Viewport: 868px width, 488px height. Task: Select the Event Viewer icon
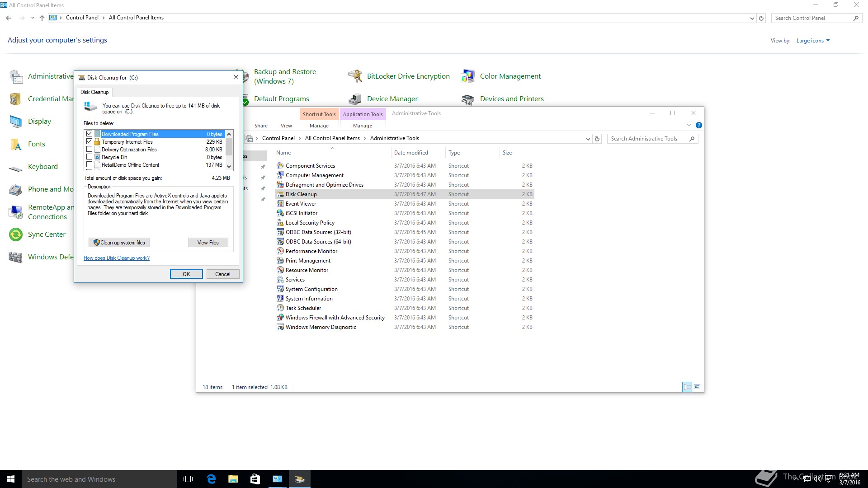tap(280, 204)
